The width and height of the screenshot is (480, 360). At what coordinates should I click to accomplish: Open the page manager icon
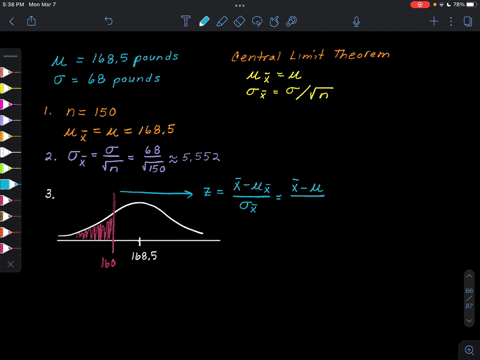tap(468, 22)
